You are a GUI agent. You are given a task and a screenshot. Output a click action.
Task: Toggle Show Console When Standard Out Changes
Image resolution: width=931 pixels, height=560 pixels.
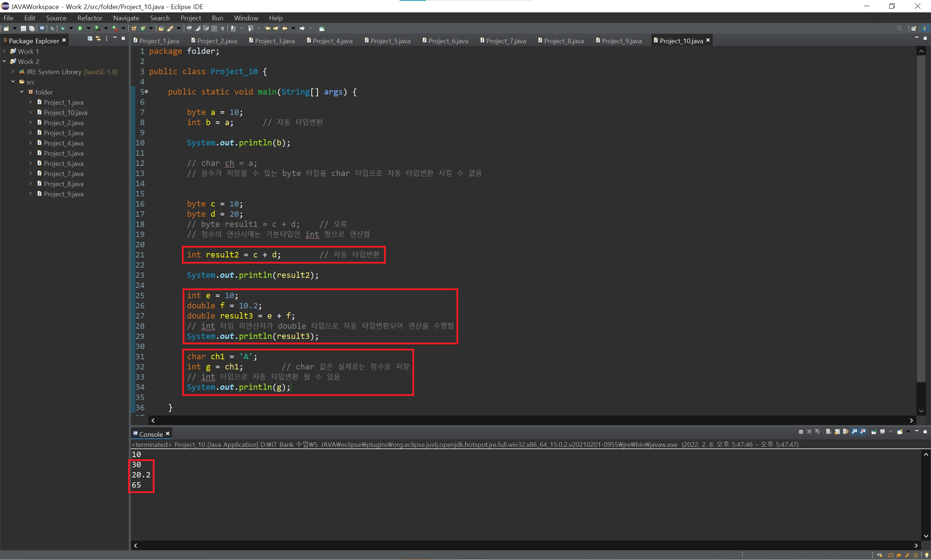(x=854, y=432)
